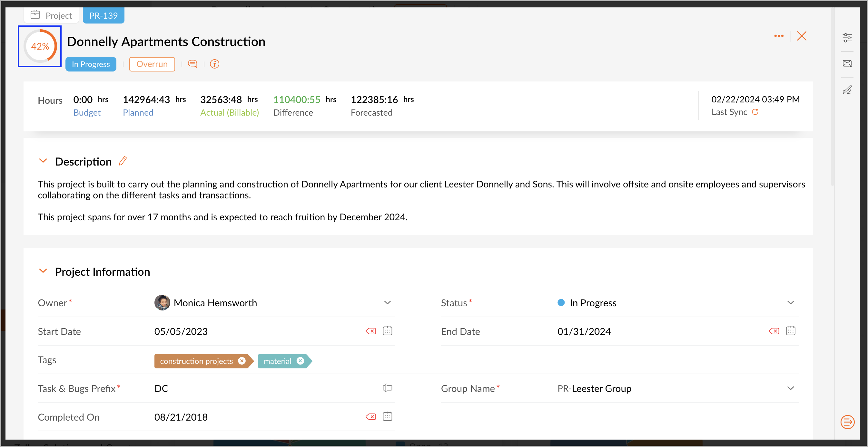
Task: Open the project info icon
Action: coord(214,64)
